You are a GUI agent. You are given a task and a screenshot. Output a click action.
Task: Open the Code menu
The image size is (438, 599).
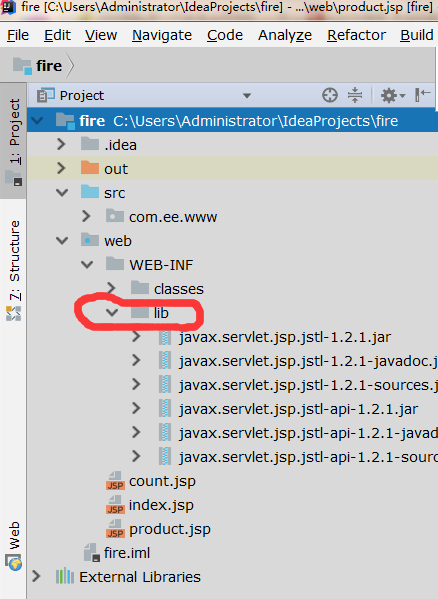pyautogui.click(x=225, y=35)
